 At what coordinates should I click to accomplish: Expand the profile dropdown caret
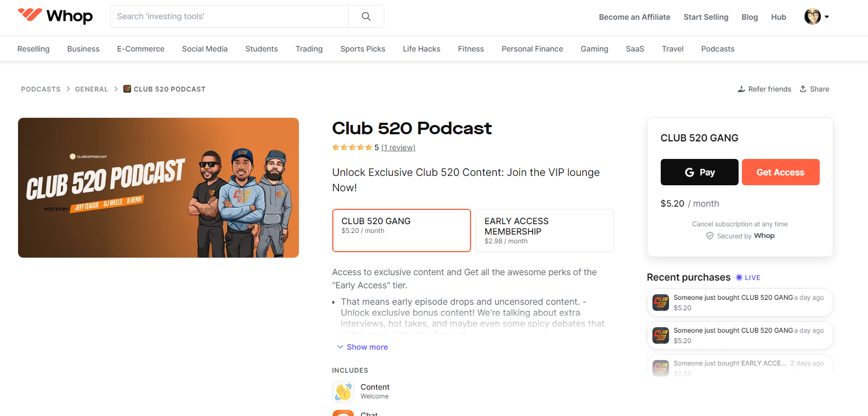point(827,17)
